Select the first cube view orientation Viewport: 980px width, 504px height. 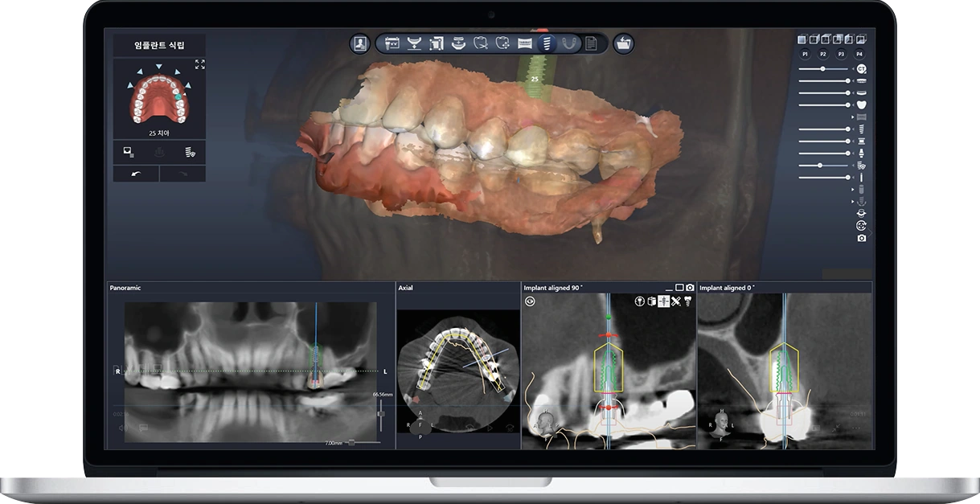pos(802,39)
